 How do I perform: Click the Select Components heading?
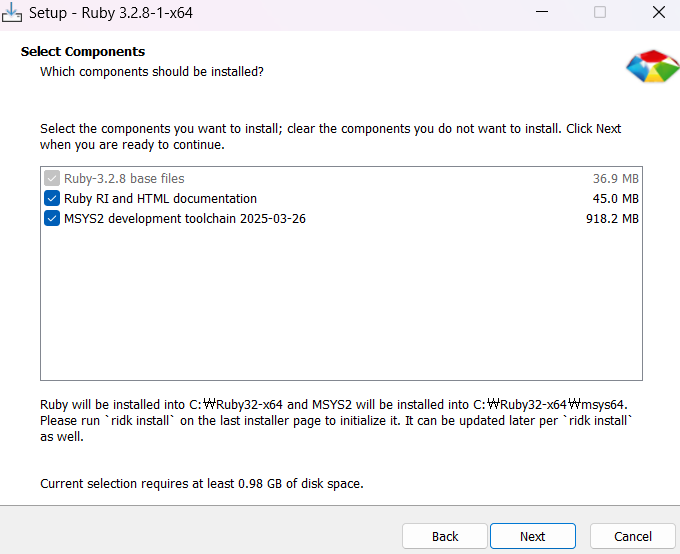point(83,52)
